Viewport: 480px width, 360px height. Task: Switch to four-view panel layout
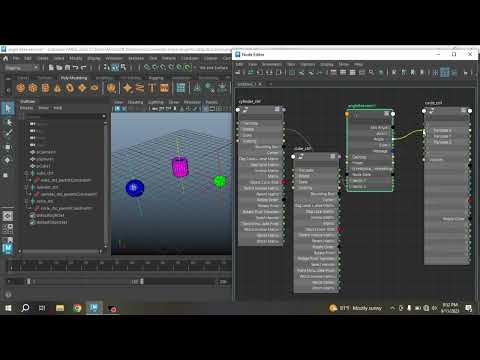pos(8,228)
